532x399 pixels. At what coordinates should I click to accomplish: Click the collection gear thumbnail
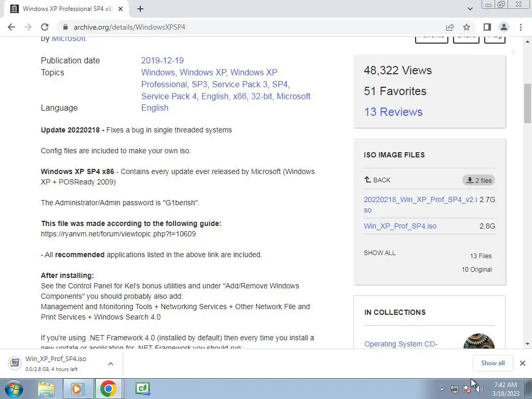pos(478,341)
